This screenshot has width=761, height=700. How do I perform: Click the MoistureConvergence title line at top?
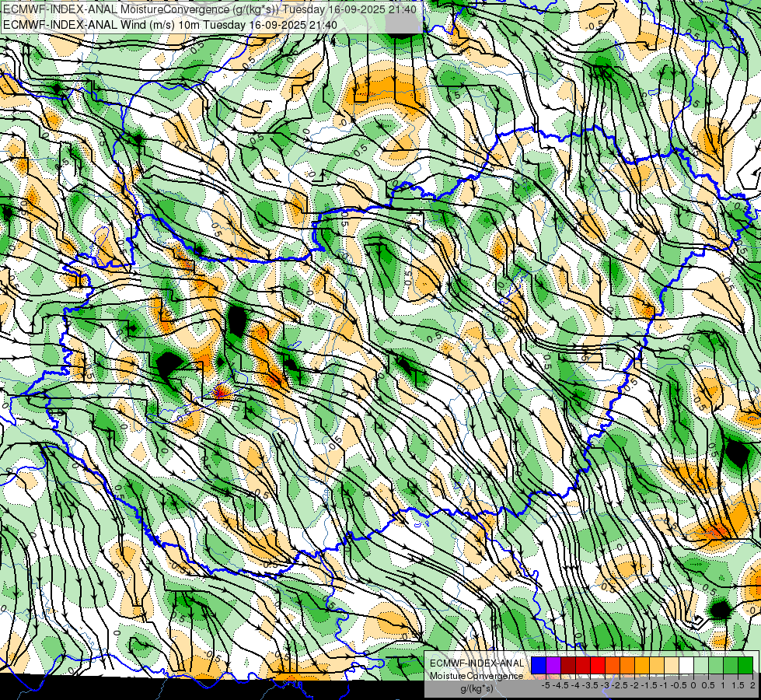pyautogui.click(x=210, y=9)
